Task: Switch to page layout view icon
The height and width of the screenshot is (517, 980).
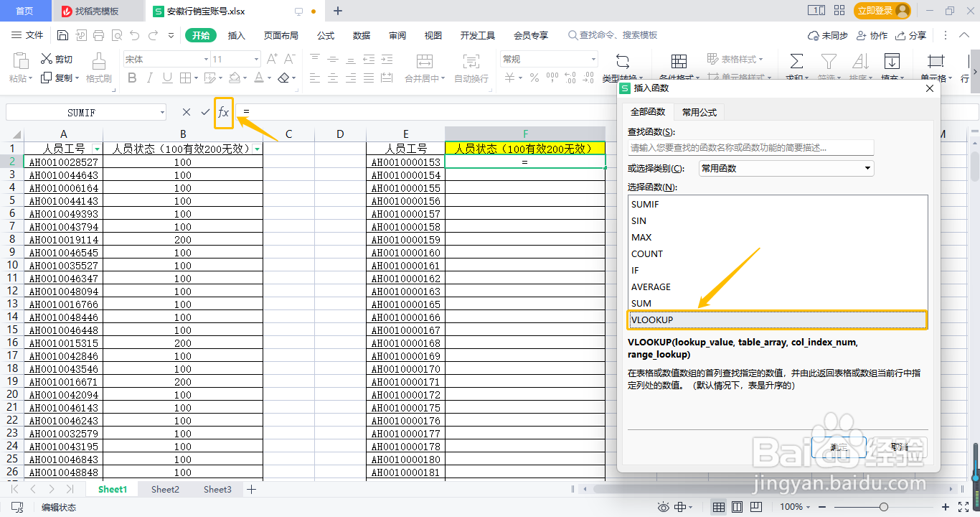Action: coord(737,507)
